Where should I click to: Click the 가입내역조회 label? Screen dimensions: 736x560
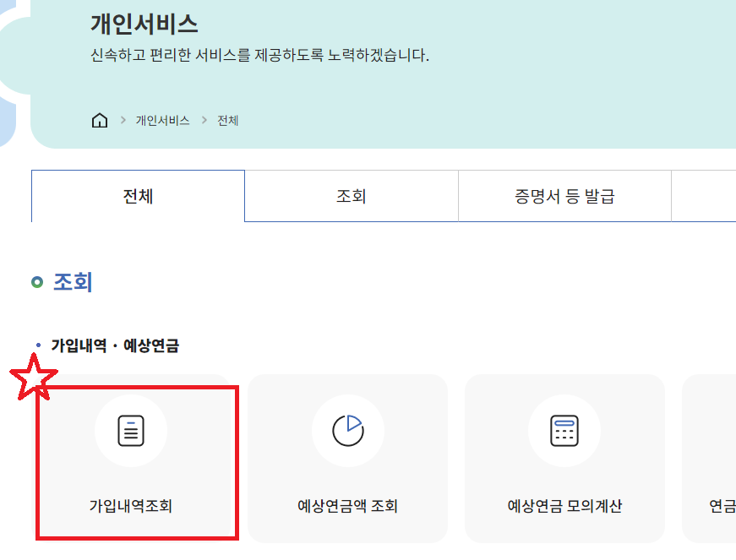tap(131, 506)
